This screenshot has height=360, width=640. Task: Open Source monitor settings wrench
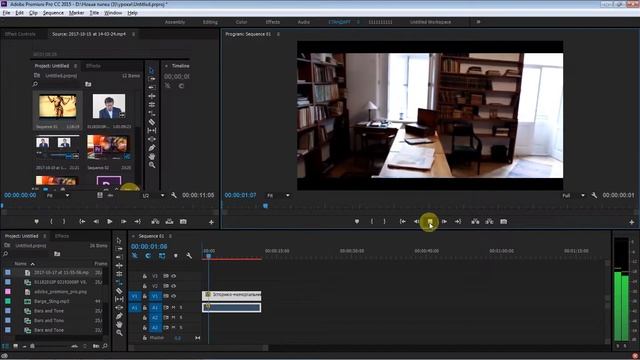coord(174,196)
